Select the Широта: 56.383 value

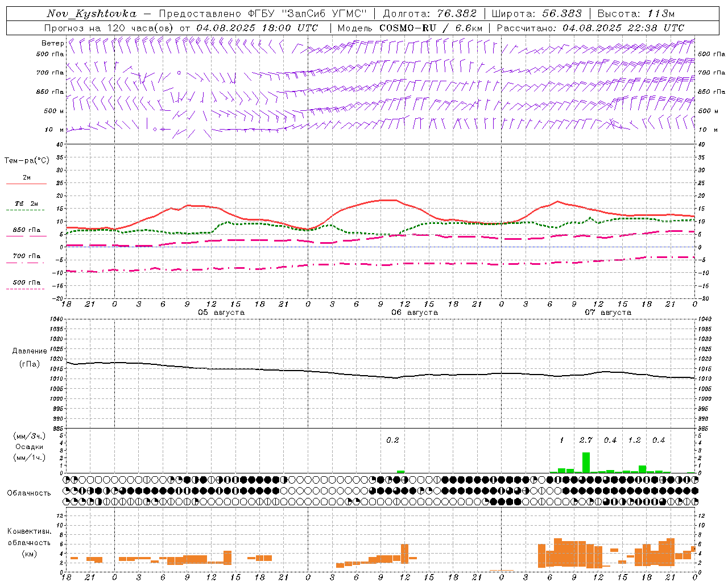(x=536, y=14)
